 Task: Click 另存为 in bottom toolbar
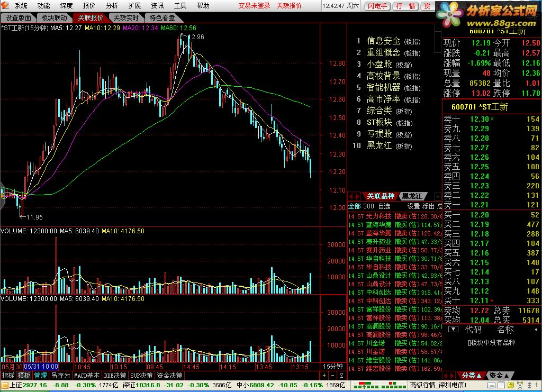click(x=60, y=376)
